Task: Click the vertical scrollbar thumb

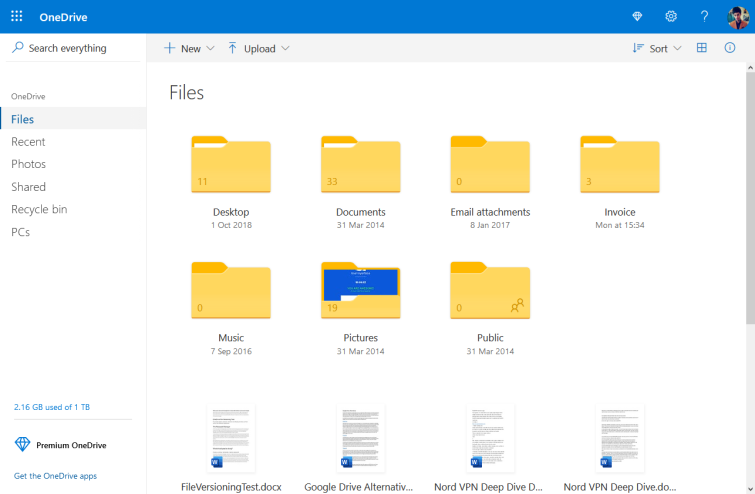Action: point(750,198)
